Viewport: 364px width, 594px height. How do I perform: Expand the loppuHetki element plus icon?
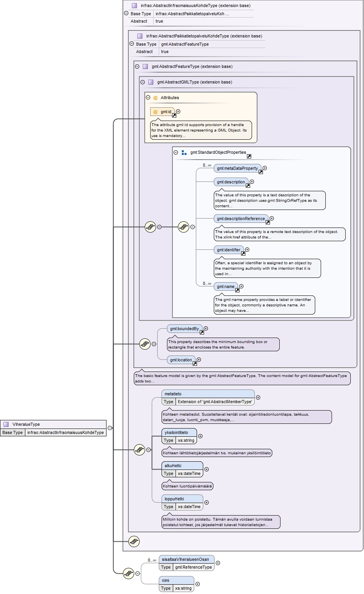click(x=207, y=503)
